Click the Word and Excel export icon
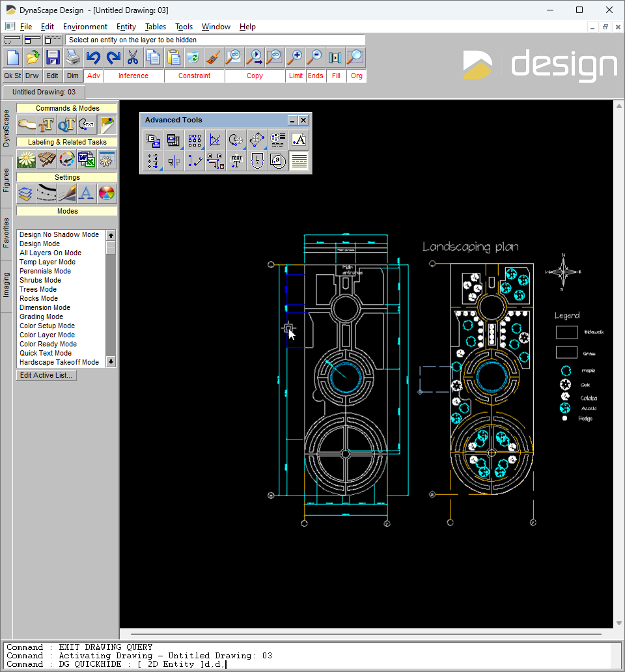Screen dimensions: 625x672 (x=86, y=159)
